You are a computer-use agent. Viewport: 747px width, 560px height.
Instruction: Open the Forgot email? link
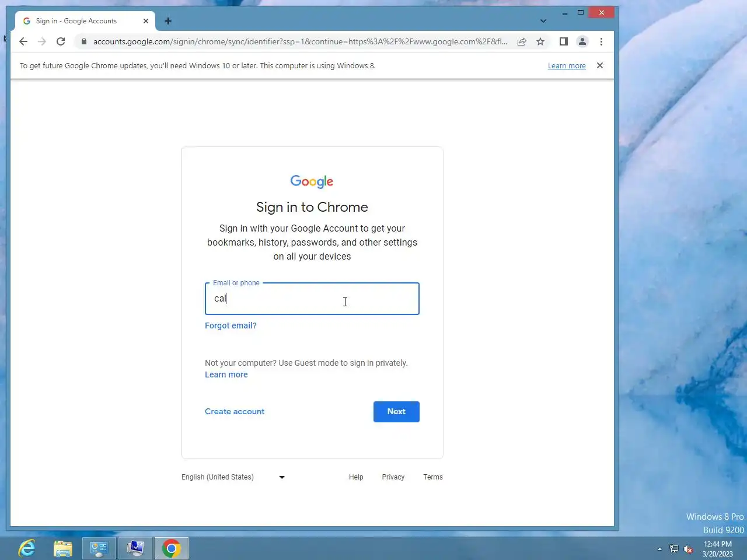pos(231,325)
